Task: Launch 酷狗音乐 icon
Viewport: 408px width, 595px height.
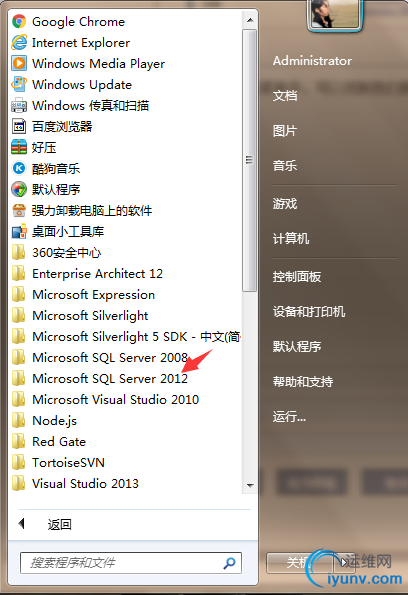Action: 19,168
